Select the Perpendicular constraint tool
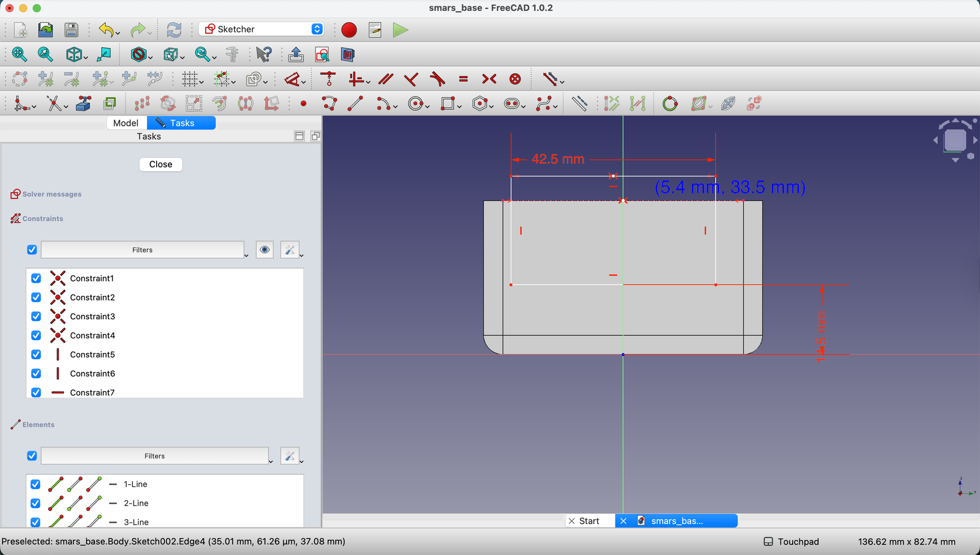The height and width of the screenshot is (555, 980). [411, 79]
